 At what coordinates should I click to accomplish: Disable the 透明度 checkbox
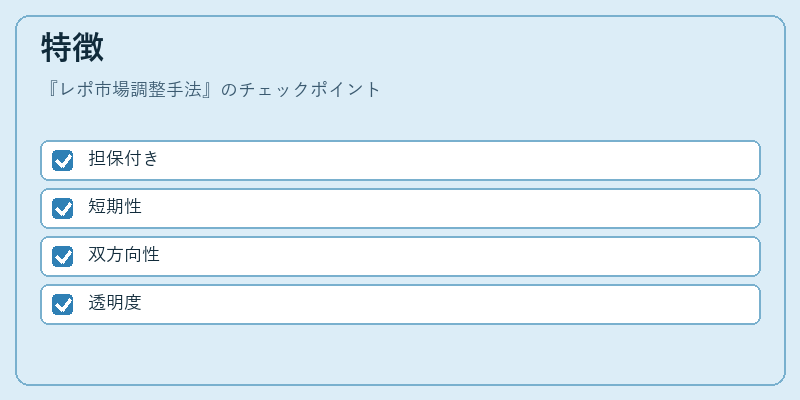(63, 305)
